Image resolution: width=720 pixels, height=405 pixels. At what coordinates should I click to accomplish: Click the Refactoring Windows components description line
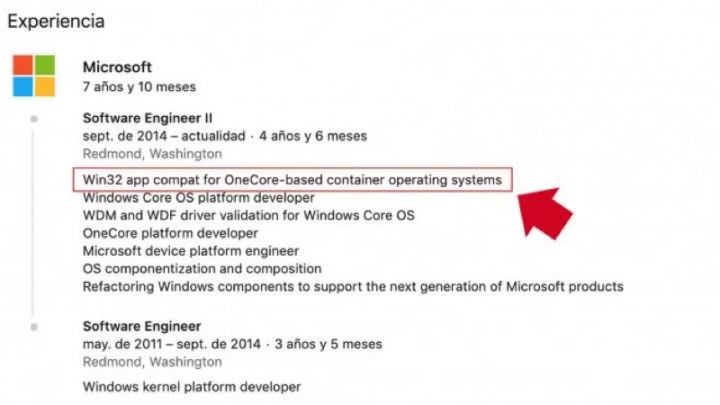pos(353,287)
